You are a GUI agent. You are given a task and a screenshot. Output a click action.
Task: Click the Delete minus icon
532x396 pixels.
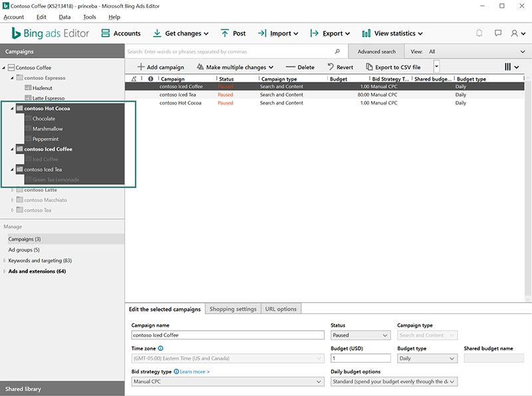point(291,67)
